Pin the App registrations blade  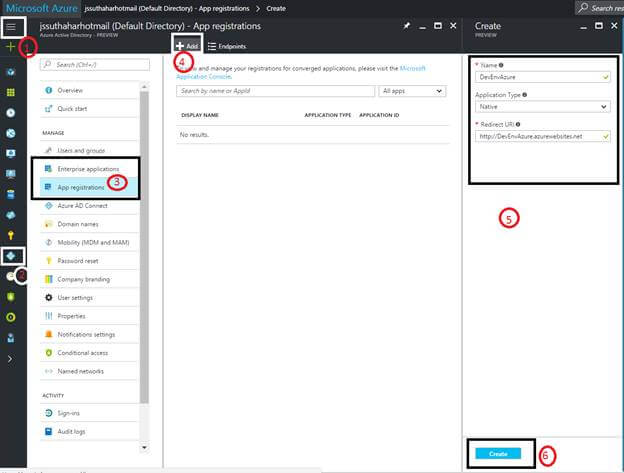tap(406, 26)
